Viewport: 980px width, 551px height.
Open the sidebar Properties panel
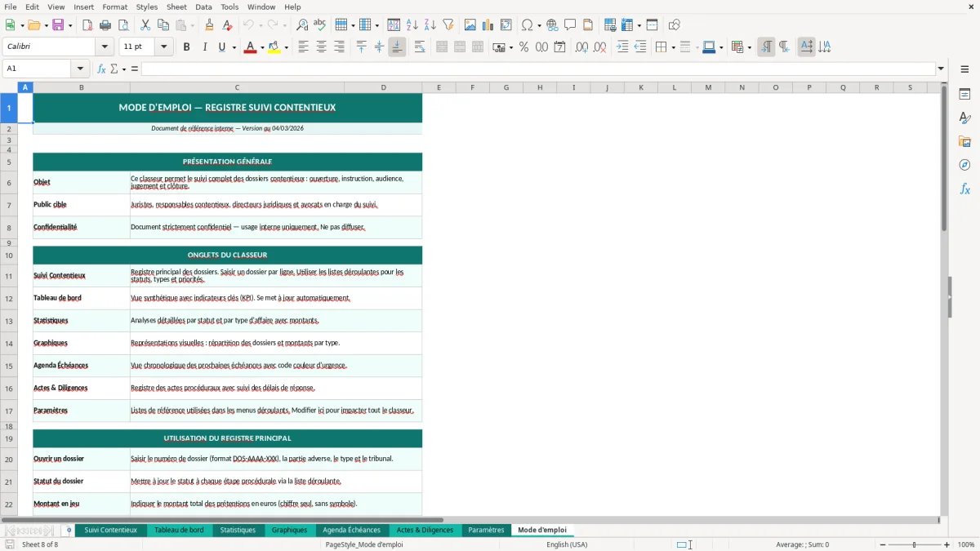pos(964,95)
